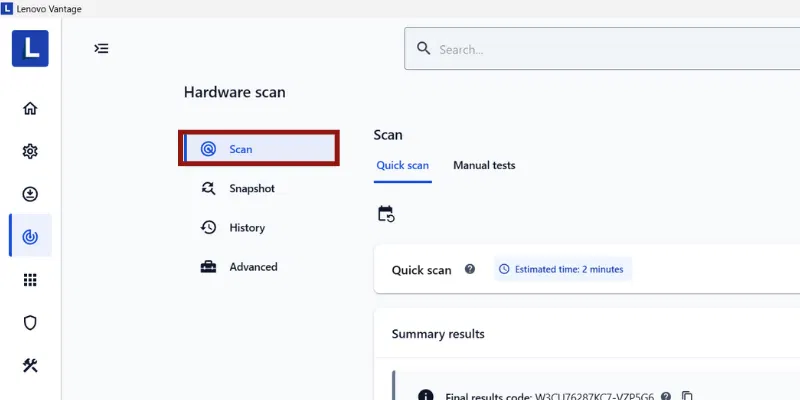
Task: Click the scheduled scan calendar icon
Action: (386, 213)
